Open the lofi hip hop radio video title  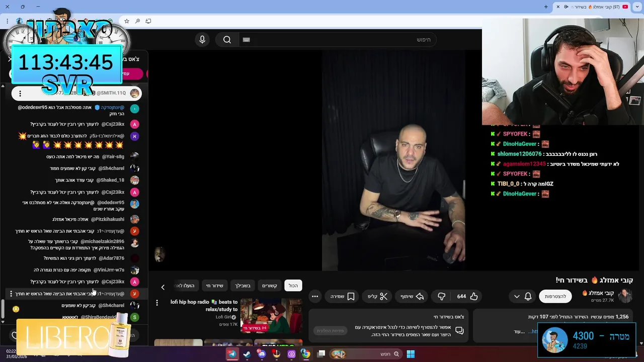coord(204,306)
